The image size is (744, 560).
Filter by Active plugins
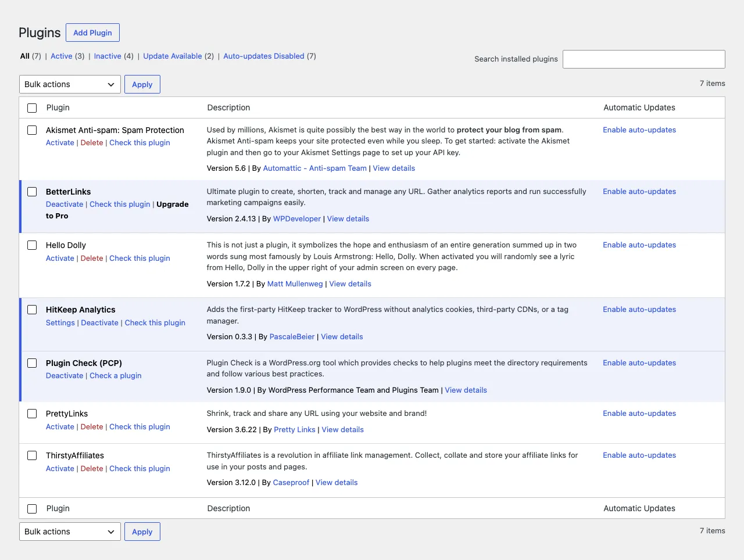click(x=61, y=56)
